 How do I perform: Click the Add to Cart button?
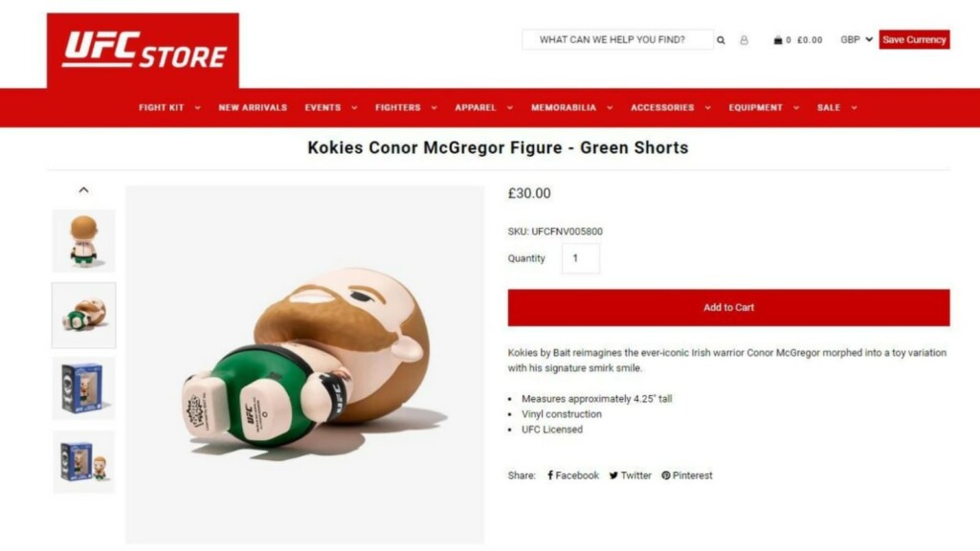coord(728,307)
